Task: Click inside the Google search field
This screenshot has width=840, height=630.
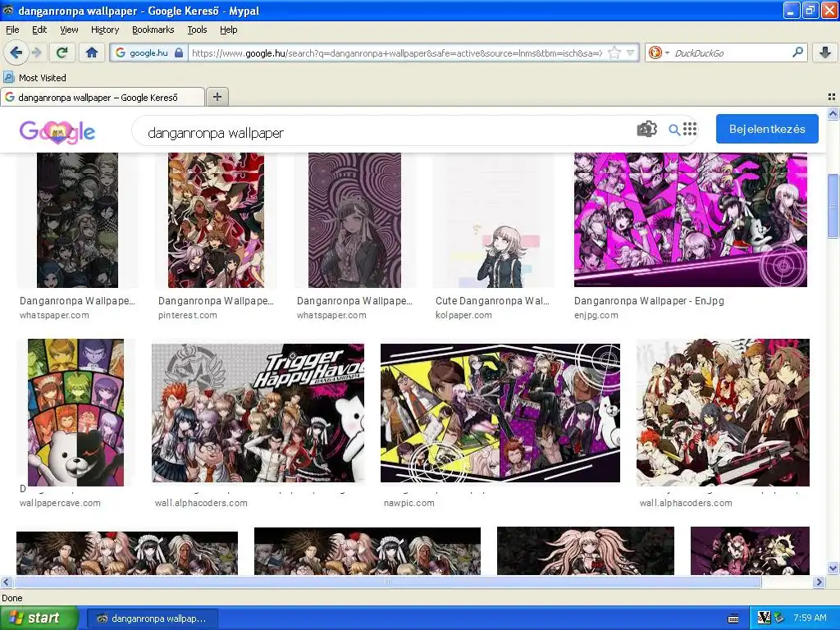Action: (386, 132)
